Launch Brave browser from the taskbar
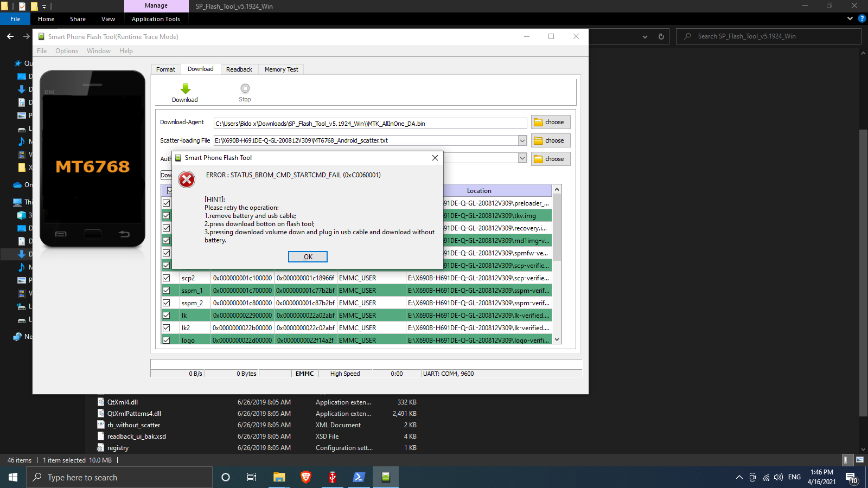This screenshot has height=488, width=868. click(x=306, y=477)
